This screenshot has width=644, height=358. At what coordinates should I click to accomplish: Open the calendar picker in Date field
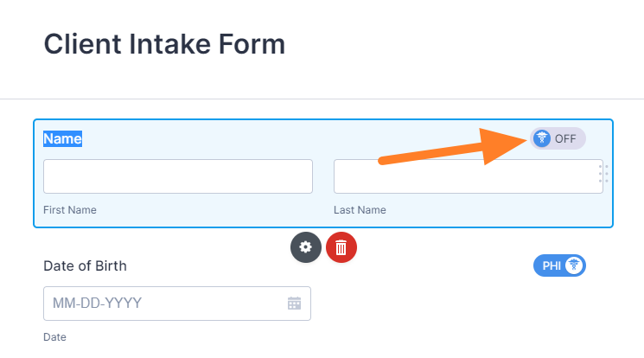tap(294, 304)
